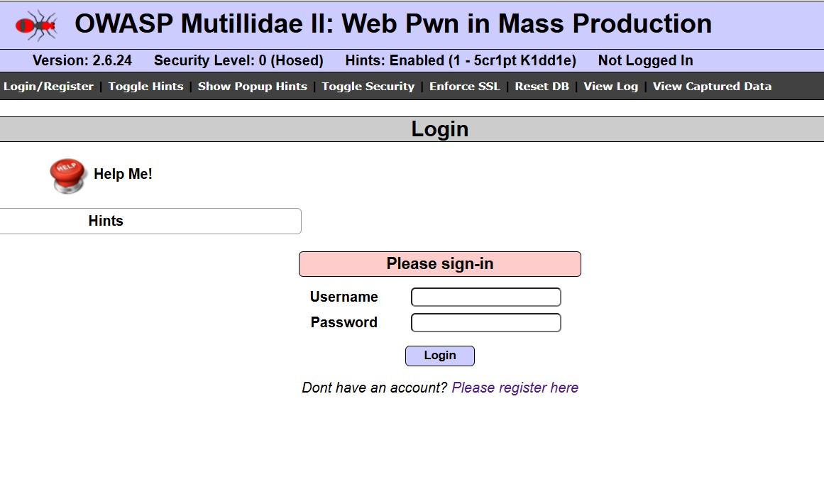The height and width of the screenshot is (504, 824).
Task: Click into the Password field
Action: pos(485,322)
